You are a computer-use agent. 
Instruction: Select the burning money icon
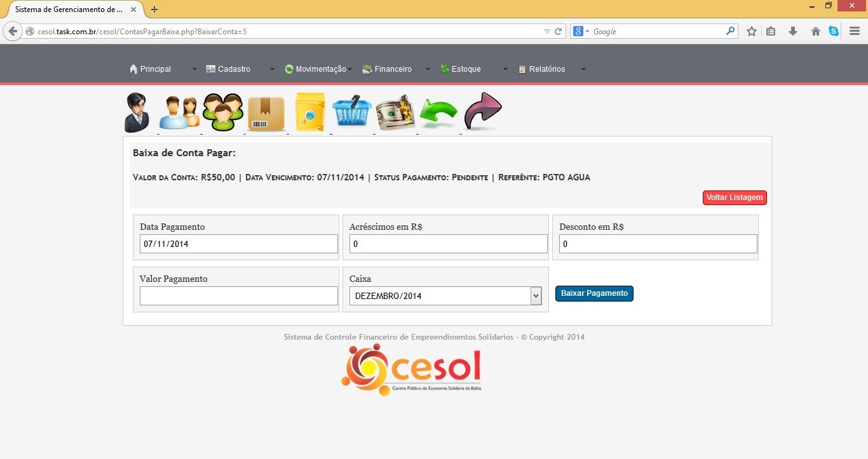(x=395, y=113)
